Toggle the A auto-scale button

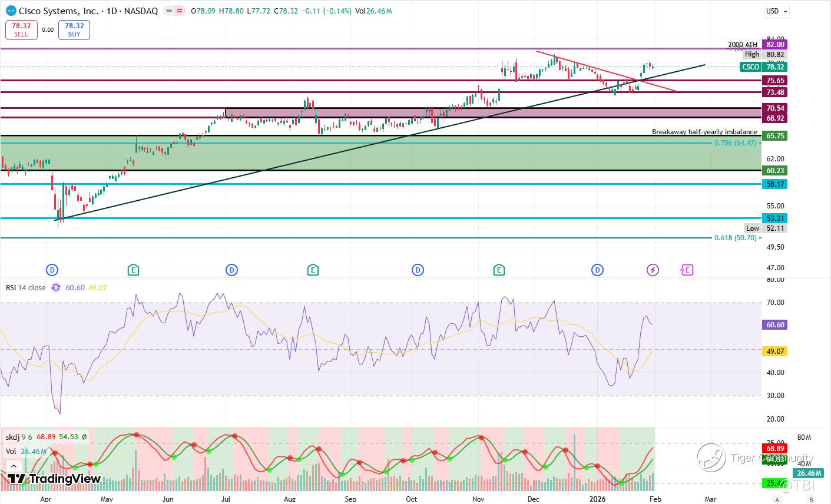pyautogui.click(x=777, y=500)
